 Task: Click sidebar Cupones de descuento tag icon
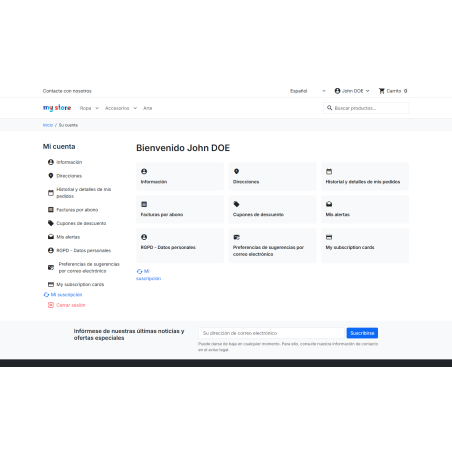51,223
